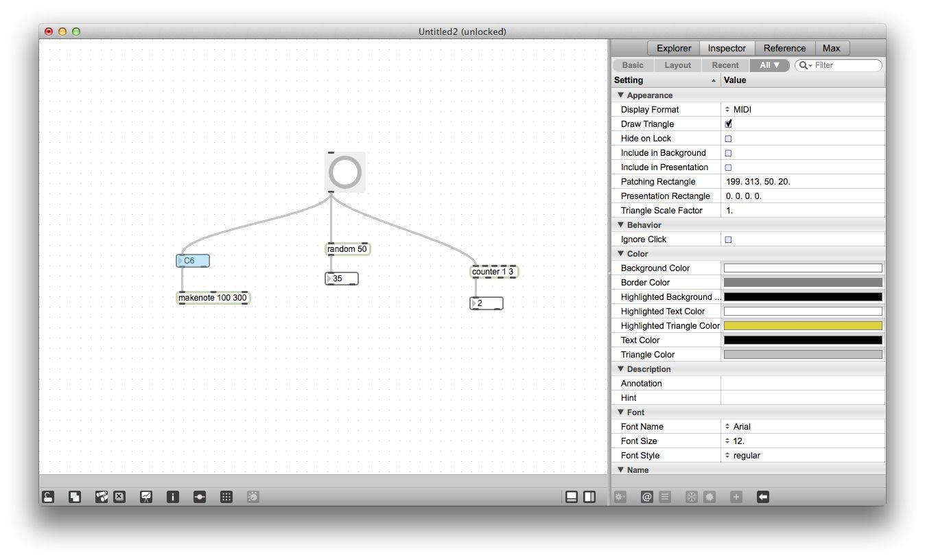The height and width of the screenshot is (560, 925).
Task: Select the Layout filter in the inspector
Action: (677, 65)
